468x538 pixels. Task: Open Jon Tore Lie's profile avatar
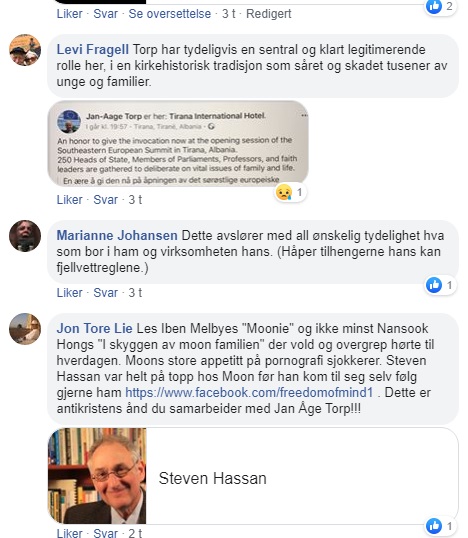tap(25, 329)
